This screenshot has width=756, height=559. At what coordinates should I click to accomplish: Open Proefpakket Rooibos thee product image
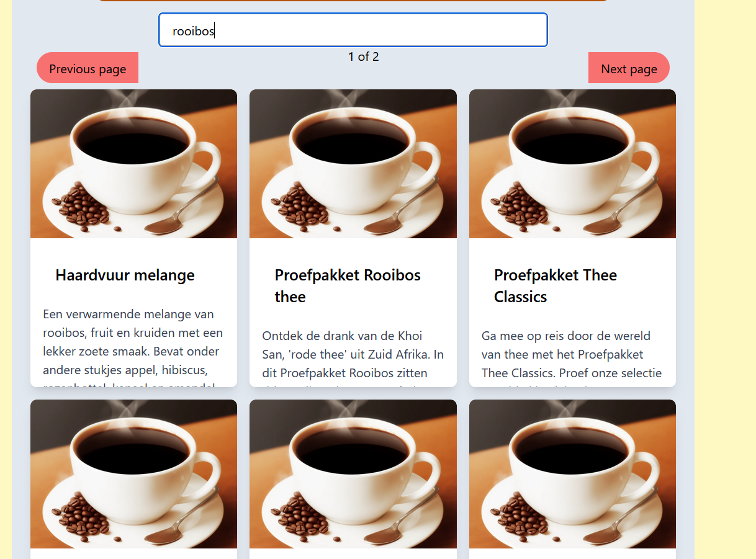[x=353, y=164]
